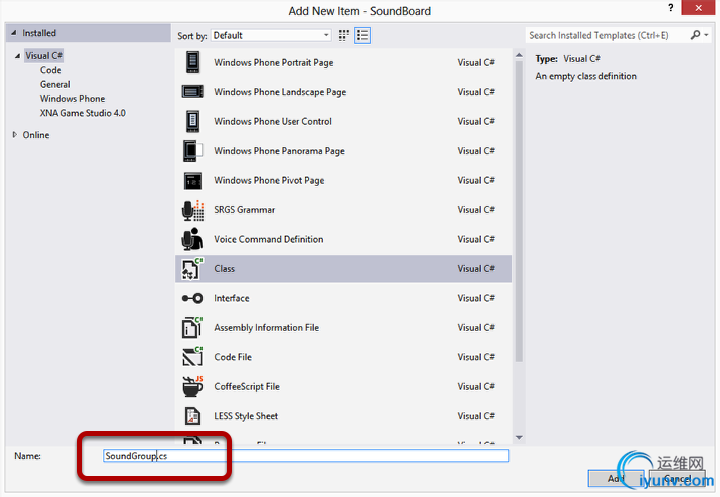
Task: Select the Windows Phone Pivot Page icon
Action: point(192,181)
